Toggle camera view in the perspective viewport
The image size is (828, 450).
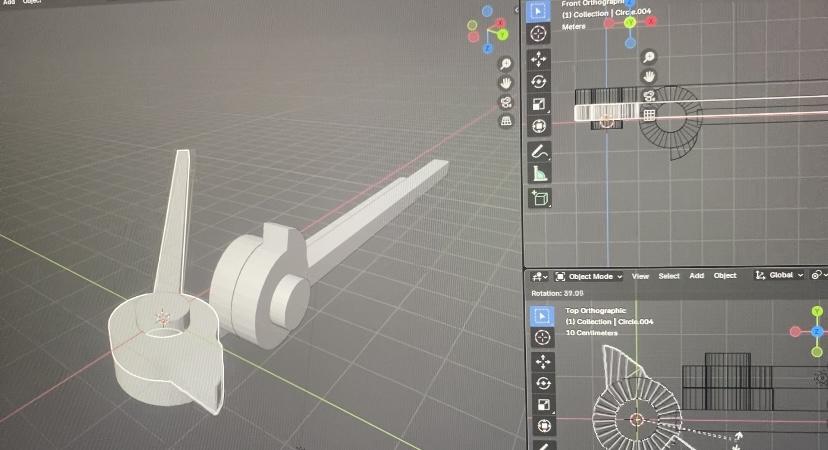pos(507,102)
